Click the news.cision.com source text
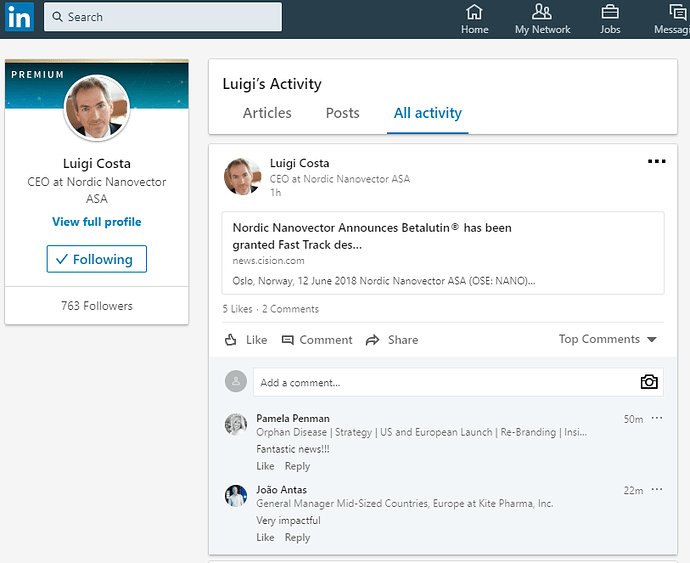The image size is (690, 563). click(268, 261)
